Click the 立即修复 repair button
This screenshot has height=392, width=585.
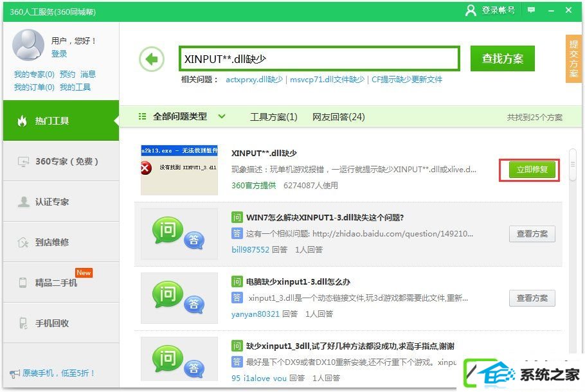tap(532, 170)
